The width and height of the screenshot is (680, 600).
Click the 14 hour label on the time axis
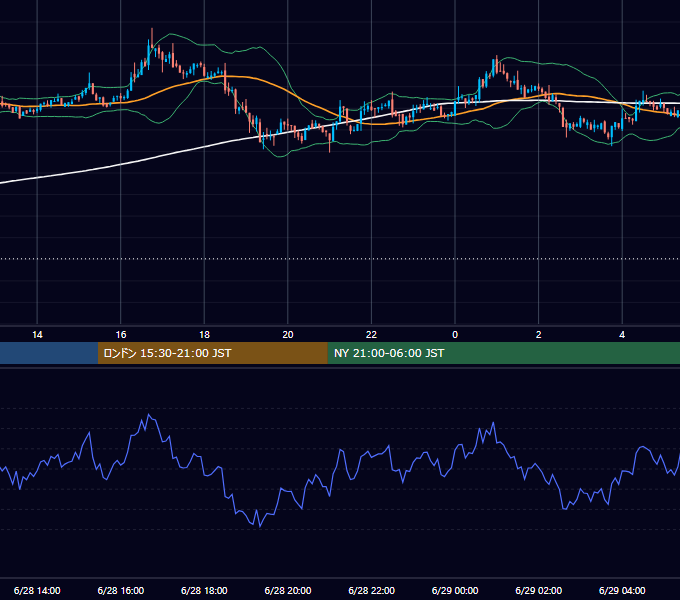pyautogui.click(x=37, y=335)
